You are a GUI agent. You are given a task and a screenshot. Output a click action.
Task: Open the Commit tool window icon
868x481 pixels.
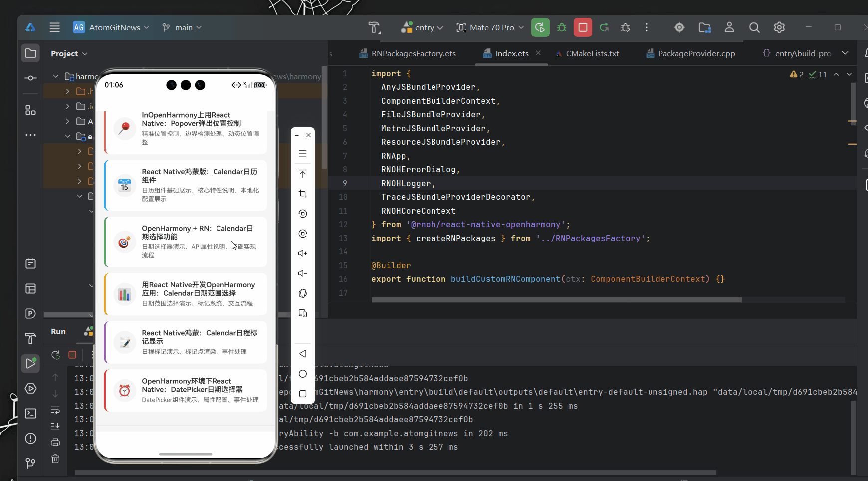click(x=30, y=78)
